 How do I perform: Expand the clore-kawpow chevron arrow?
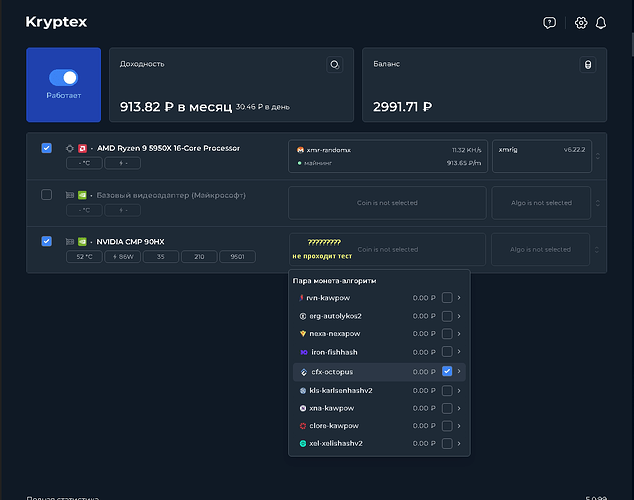coord(459,426)
